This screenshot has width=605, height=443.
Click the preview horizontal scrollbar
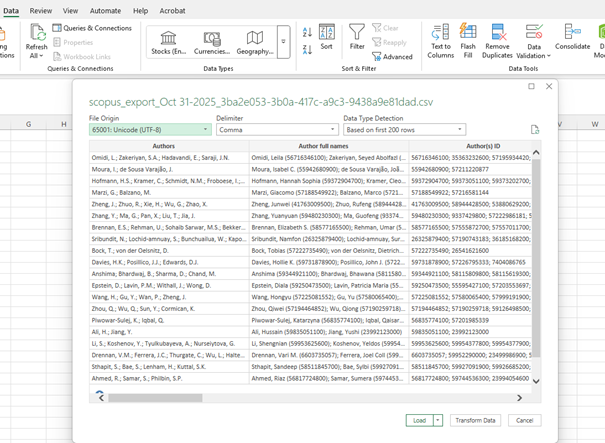pos(300,395)
